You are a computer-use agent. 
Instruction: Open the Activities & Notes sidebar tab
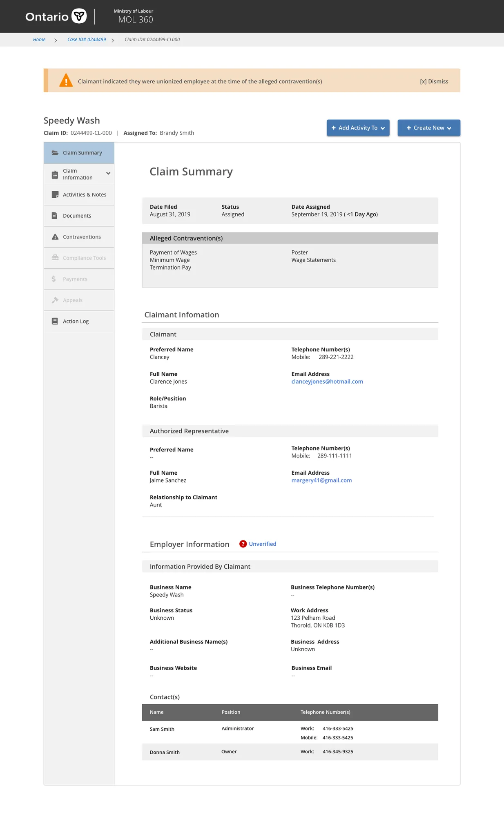pyautogui.click(x=79, y=195)
